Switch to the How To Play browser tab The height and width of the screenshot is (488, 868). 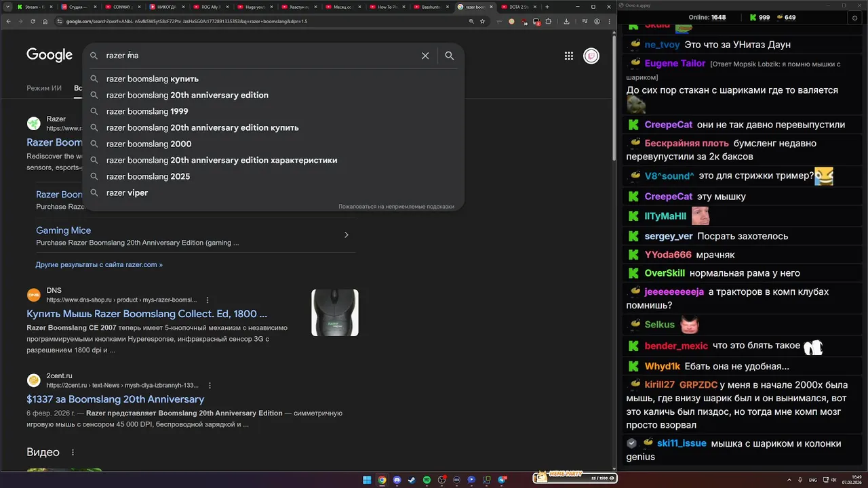click(387, 7)
